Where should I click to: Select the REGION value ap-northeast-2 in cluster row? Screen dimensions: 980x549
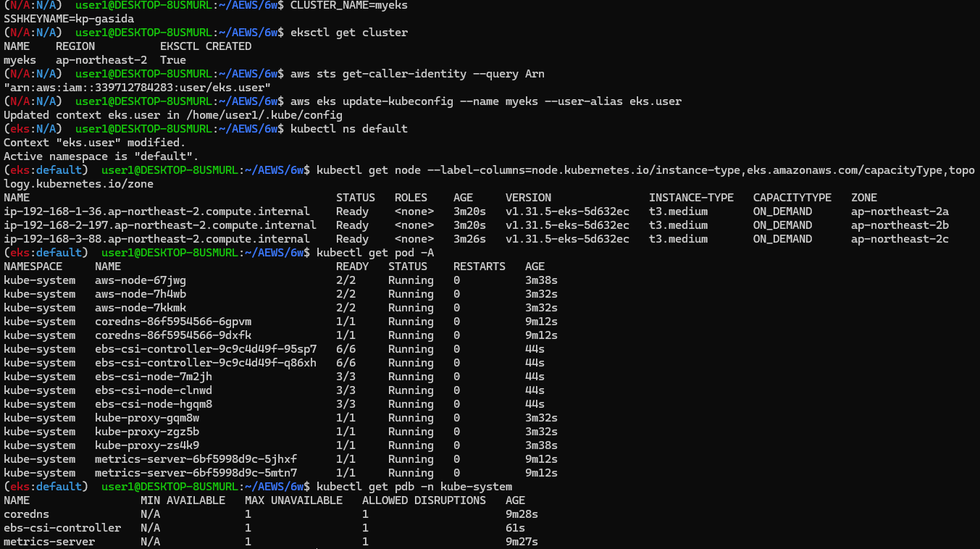[101, 60]
